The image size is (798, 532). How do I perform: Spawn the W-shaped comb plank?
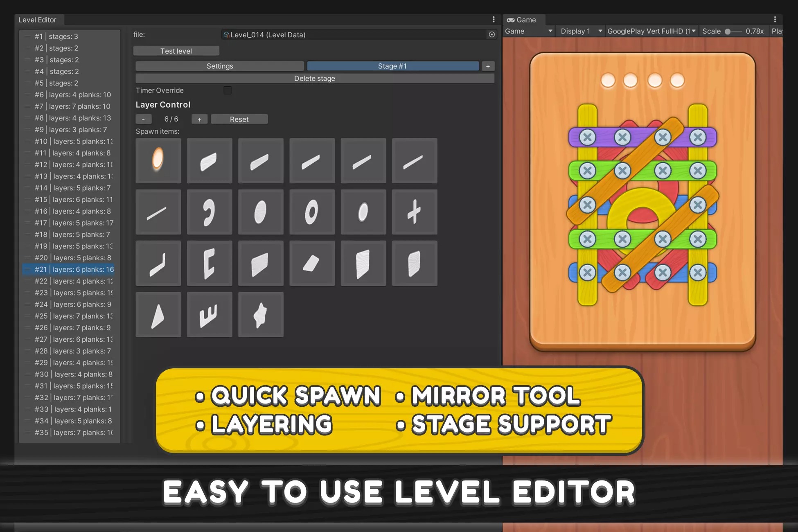pos(209,314)
